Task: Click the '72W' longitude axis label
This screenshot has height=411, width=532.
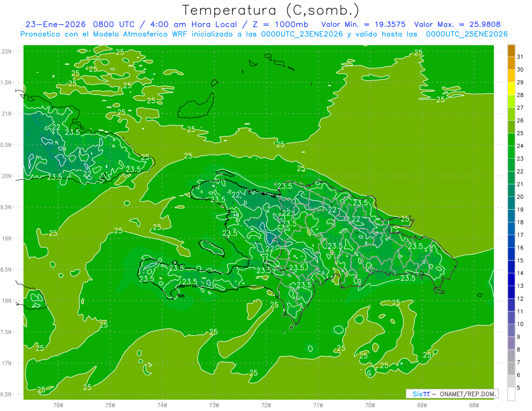Action: 266,405
